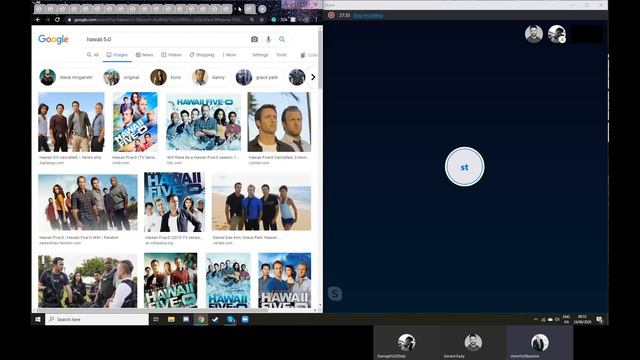Filter by the original chip
This screenshot has width=640, height=360.
(x=122, y=77)
